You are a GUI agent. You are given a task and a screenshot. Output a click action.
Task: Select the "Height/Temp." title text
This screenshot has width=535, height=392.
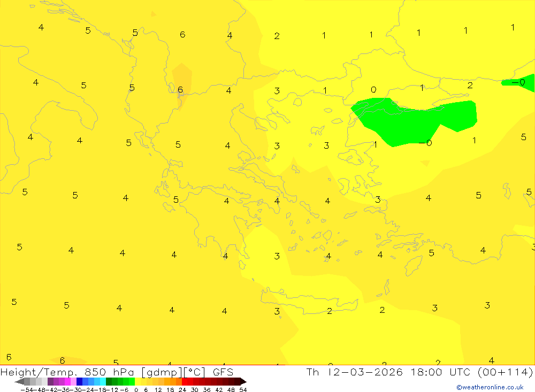point(39,372)
